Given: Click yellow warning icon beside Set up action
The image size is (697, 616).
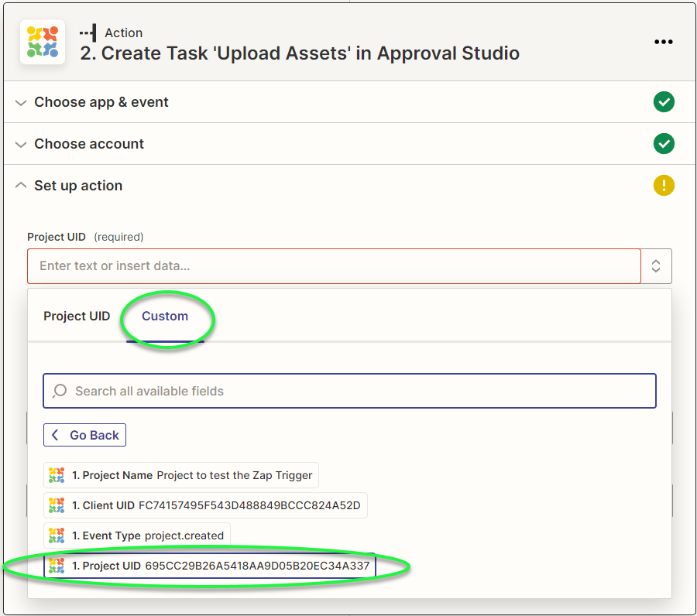Looking at the screenshot, I should tap(664, 186).
